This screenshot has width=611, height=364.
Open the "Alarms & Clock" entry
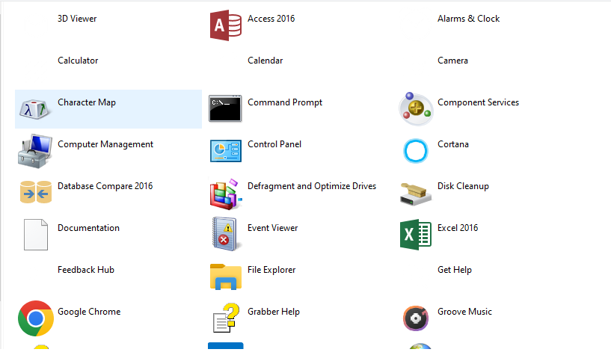point(468,19)
